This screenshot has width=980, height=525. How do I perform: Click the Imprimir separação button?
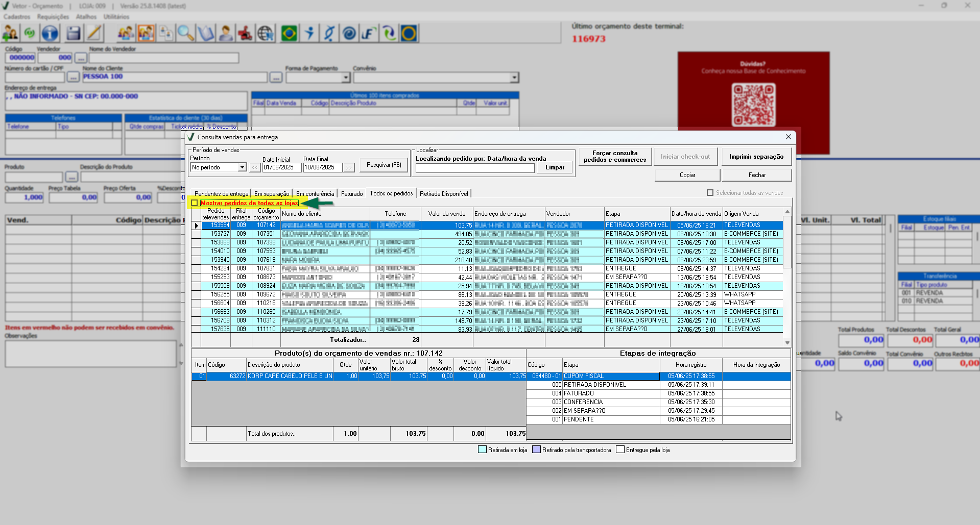pos(756,157)
